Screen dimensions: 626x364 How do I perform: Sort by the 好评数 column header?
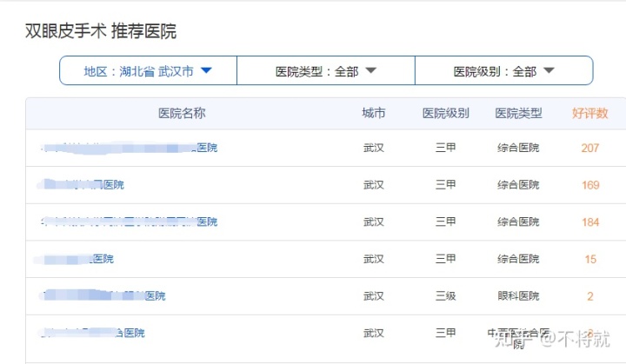coord(589,114)
